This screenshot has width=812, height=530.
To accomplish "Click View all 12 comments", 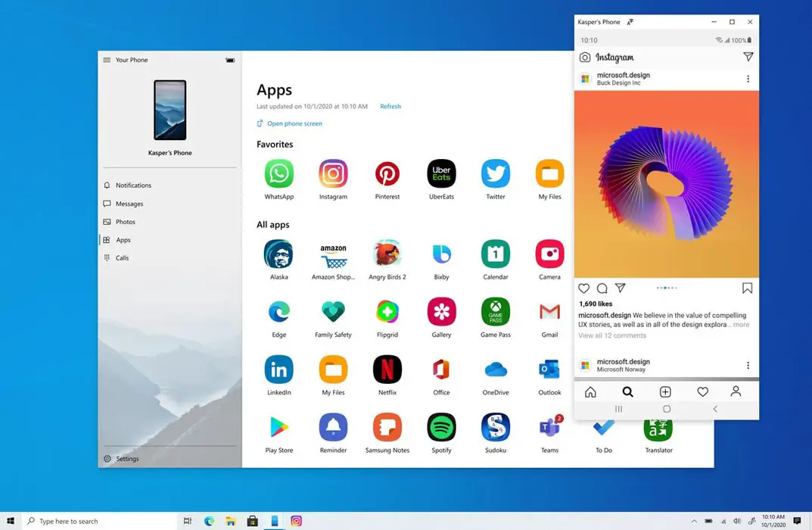I will pos(612,335).
